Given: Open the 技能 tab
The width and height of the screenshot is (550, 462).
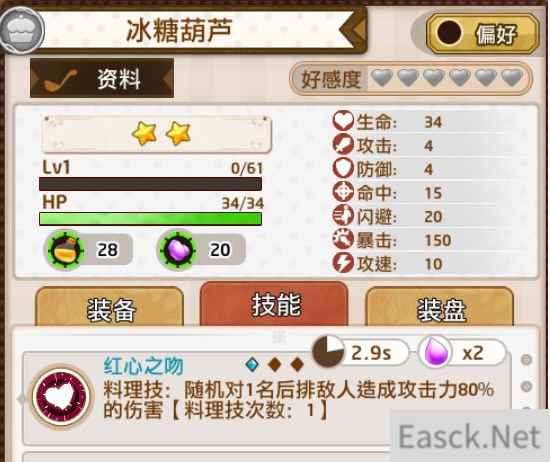Looking at the screenshot, I should click(274, 304).
